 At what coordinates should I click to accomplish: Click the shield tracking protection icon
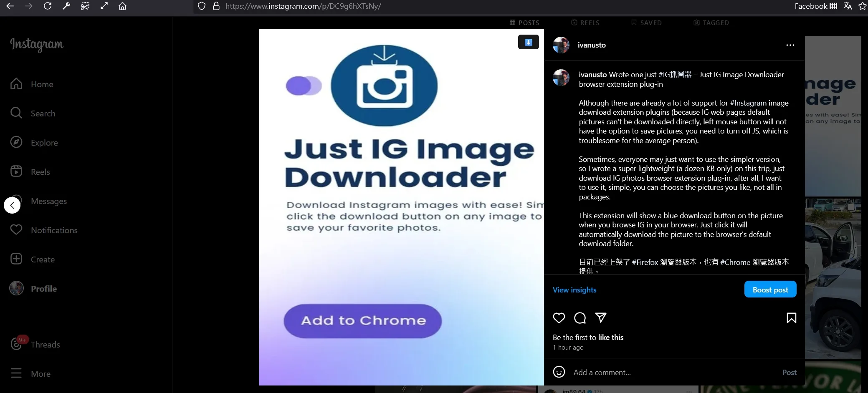pos(202,6)
